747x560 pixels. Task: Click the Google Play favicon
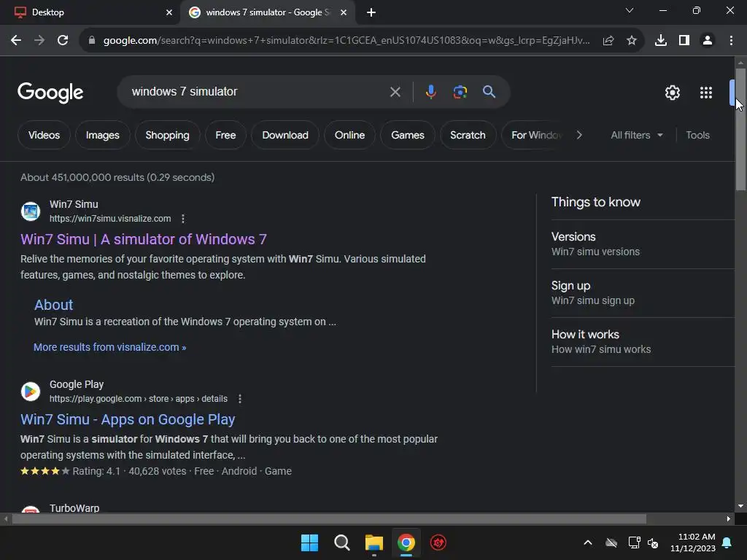(x=31, y=391)
